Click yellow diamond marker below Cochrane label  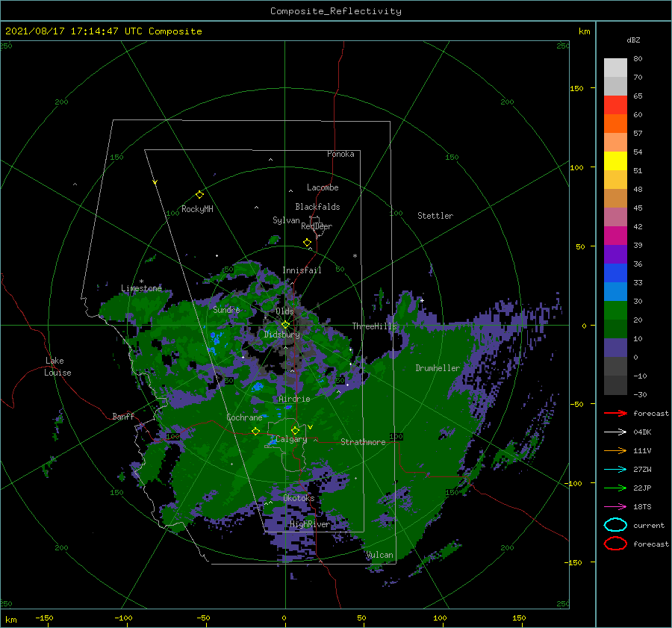pos(255,431)
